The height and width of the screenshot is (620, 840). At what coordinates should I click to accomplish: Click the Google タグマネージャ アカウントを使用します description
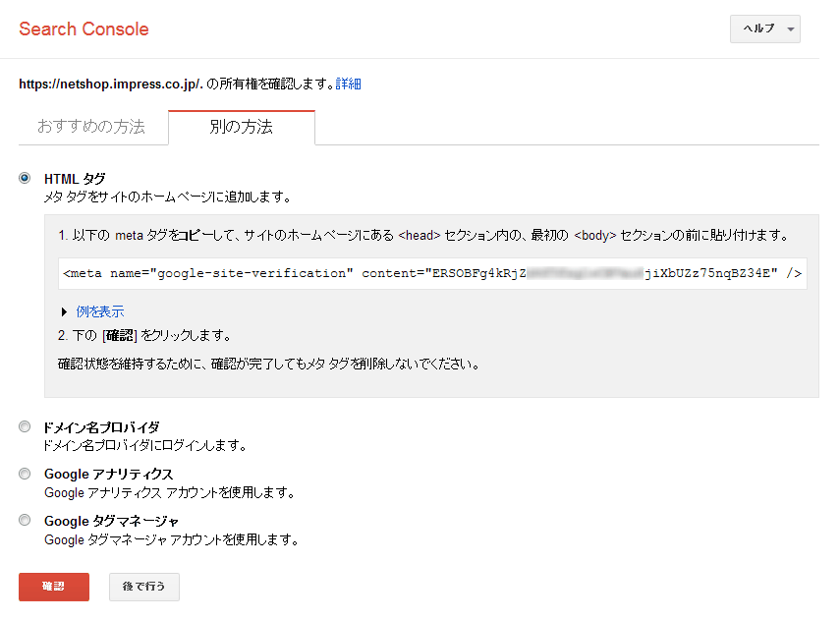[171, 539]
